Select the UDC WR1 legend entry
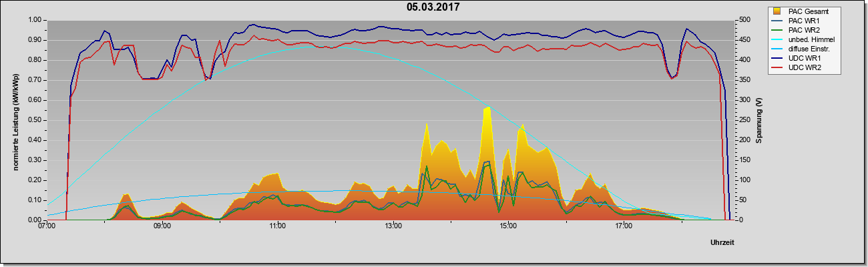The width and height of the screenshot is (868, 267). point(805,59)
